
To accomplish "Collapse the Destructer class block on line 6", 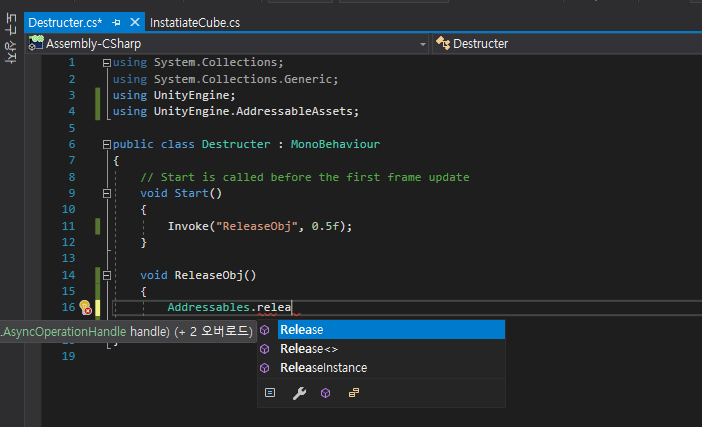I will [x=106, y=145].
